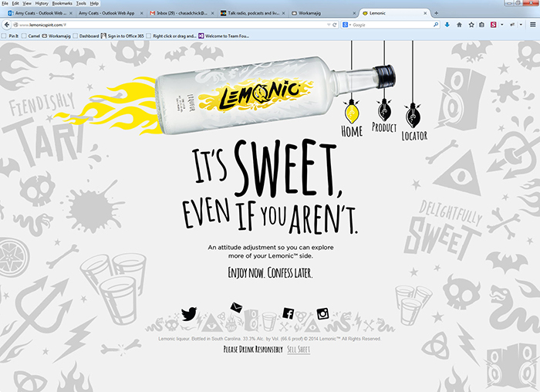Viewport: 540px width, 392px height.
Task: Click the HOME navigation label
Action: [352, 131]
